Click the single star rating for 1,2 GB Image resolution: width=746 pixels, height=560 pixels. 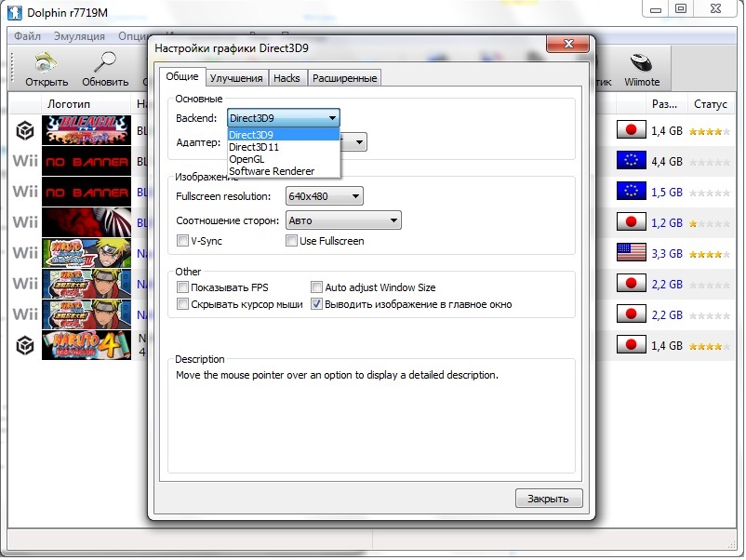tap(709, 223)
